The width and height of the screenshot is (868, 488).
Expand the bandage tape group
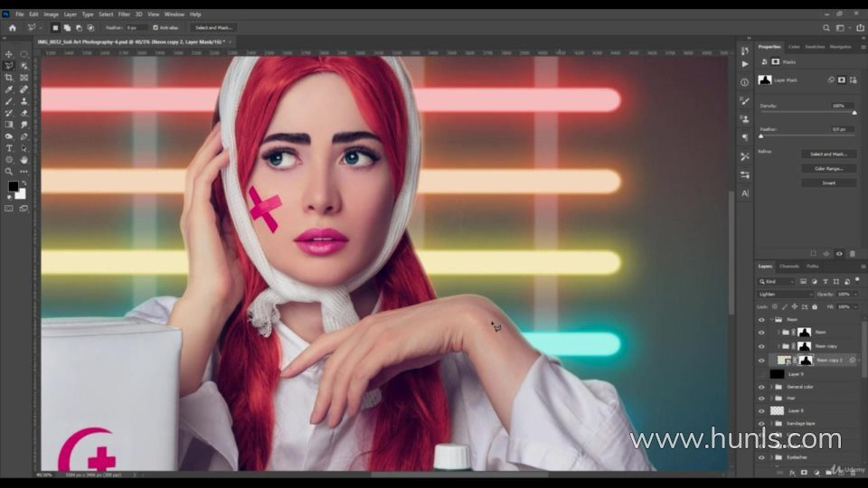click(x=771, y=424)
